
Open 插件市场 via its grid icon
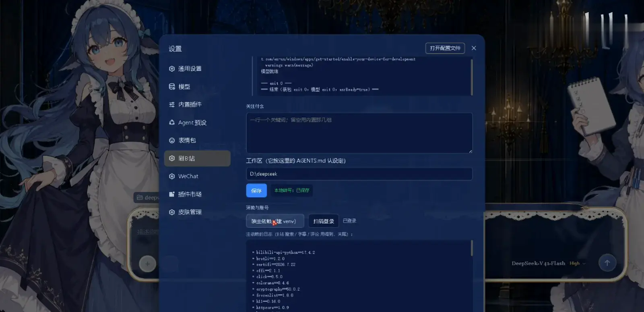coord(172,194)
